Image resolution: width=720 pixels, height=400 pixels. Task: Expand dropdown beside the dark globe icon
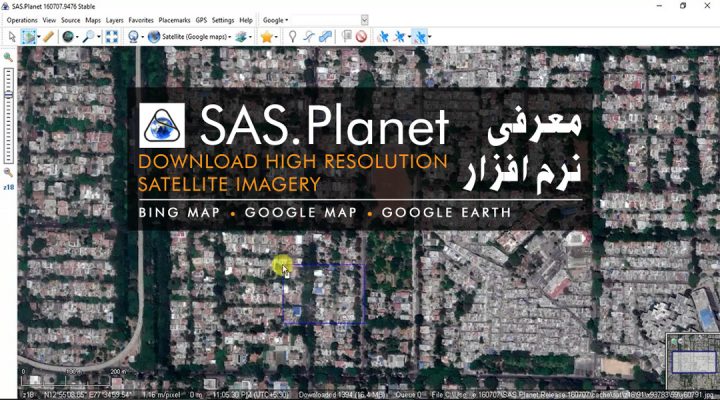pos(77,37)
